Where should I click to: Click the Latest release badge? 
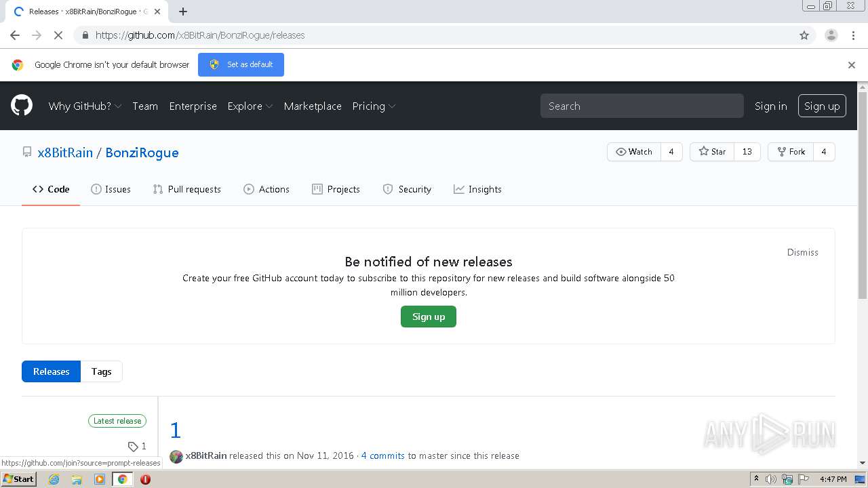[x=117, y=421]
